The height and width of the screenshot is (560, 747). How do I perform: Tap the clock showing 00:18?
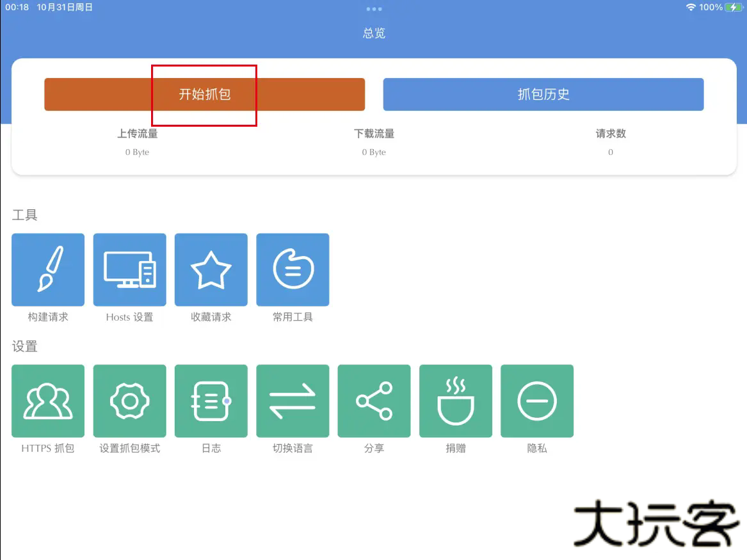pos(14,8)
